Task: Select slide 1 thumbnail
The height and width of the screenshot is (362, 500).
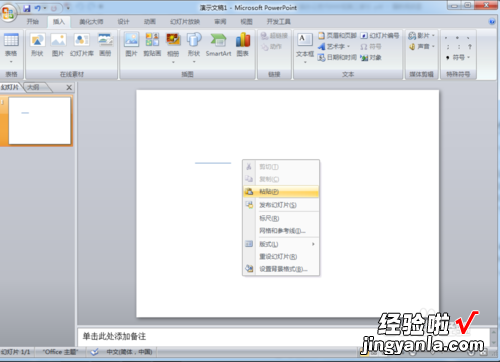Action: (x=40, y=121)
